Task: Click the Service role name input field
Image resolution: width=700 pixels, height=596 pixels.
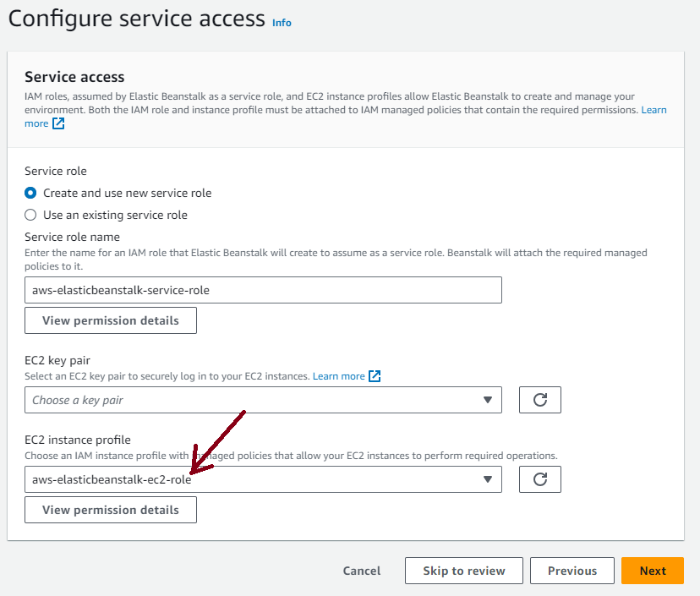Action: [x=263, y=290]
